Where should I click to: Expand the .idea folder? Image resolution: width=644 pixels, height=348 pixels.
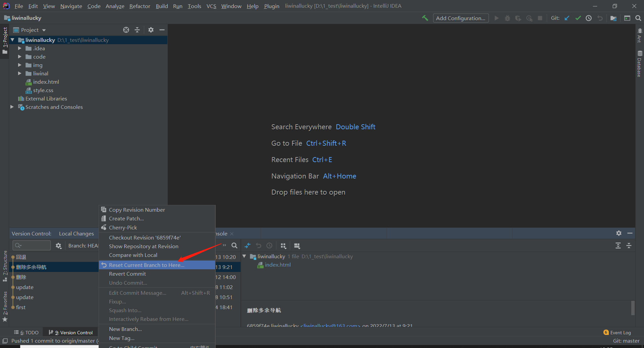click(19, 48)
